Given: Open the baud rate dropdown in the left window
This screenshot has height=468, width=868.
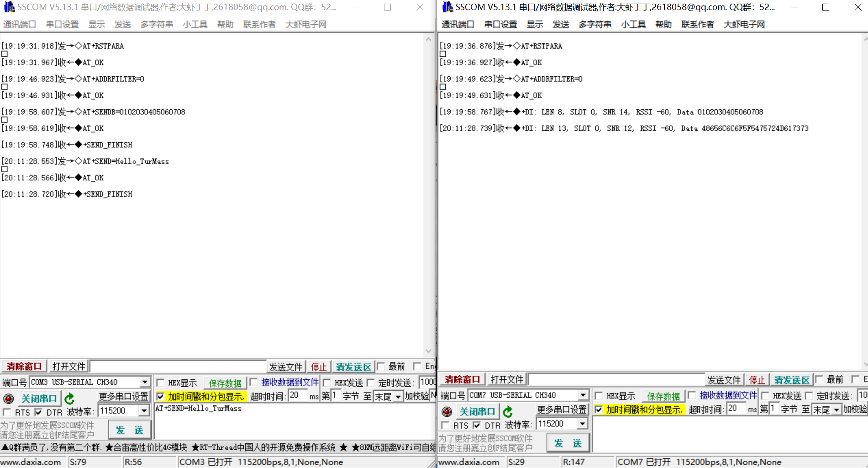Looking at the screenshot, I should click(144, 411).
